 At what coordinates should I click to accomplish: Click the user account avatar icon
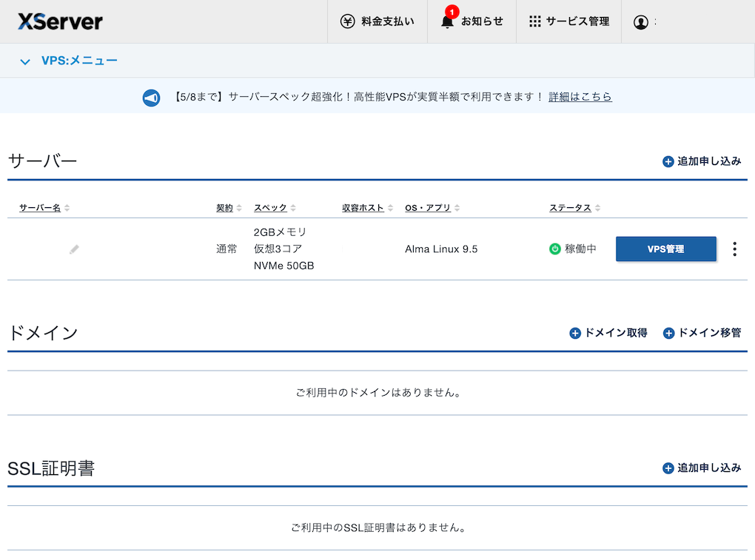point(640,22)
